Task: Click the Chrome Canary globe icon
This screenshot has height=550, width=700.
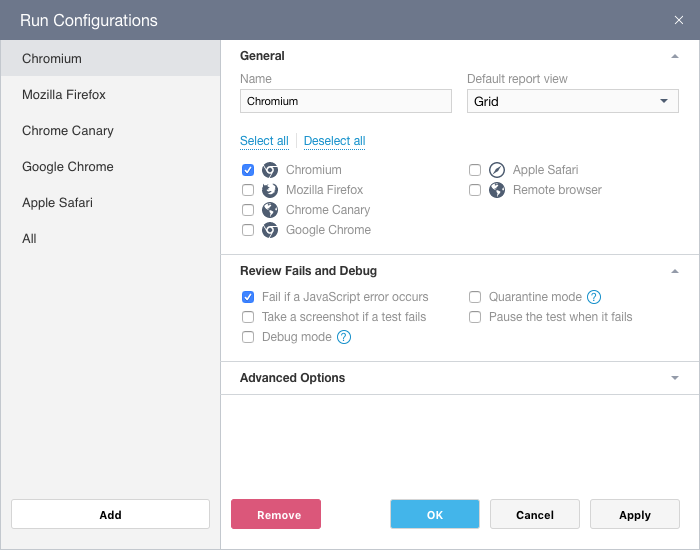Action: pos(270,210)
